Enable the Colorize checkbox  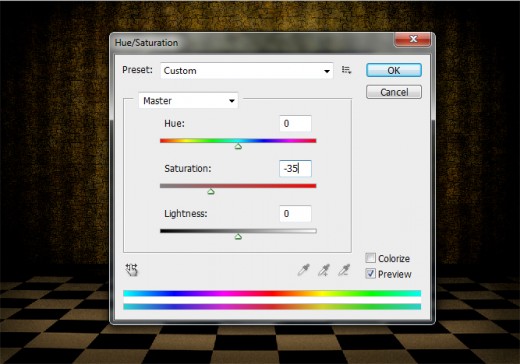click(x=370, y=258)
